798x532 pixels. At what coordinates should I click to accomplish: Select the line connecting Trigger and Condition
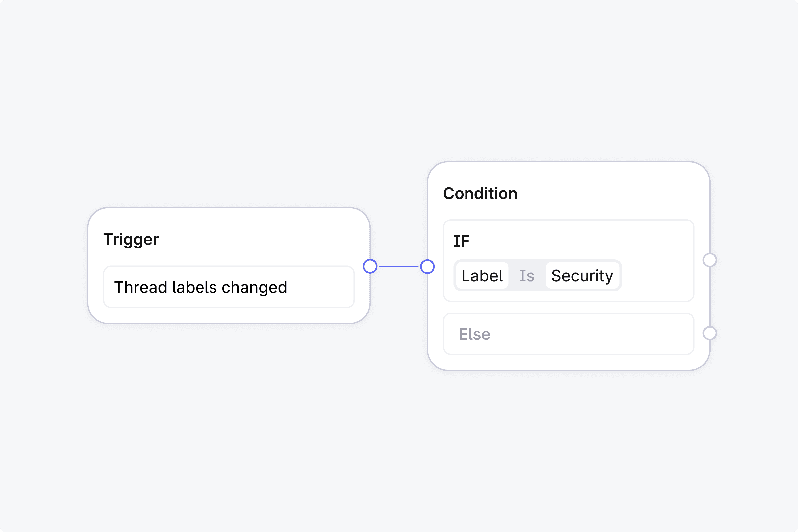(399, 267)
